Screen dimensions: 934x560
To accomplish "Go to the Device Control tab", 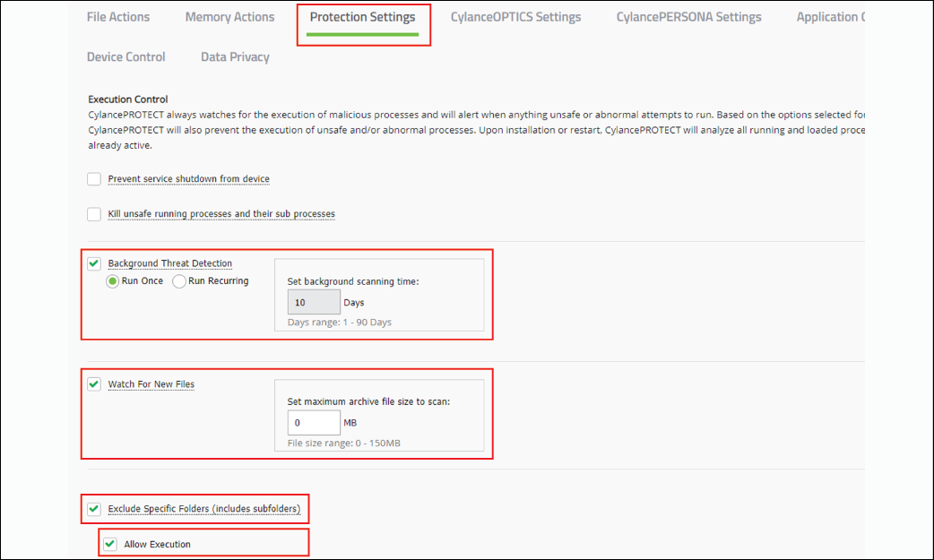I will point(126,57).
